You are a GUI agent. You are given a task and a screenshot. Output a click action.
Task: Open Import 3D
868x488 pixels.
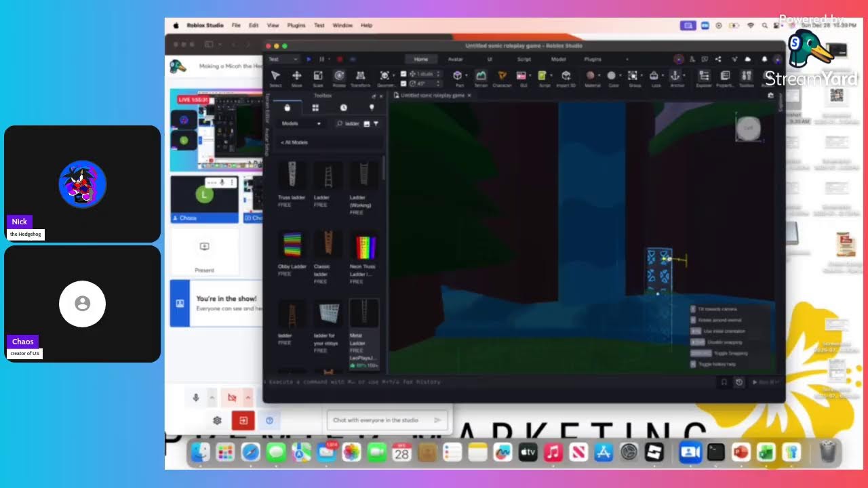coord(566,78)
